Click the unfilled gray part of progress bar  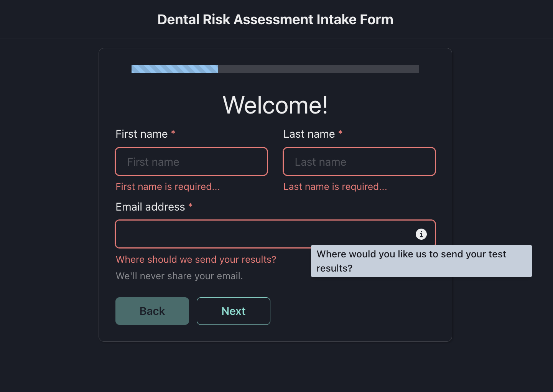pos(318,69)
